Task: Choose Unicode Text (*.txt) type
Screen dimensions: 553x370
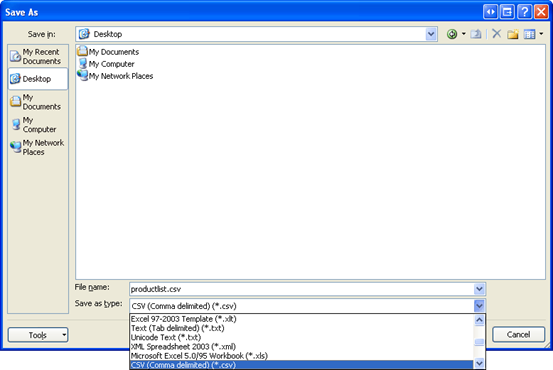Action: tap(302, 337)
